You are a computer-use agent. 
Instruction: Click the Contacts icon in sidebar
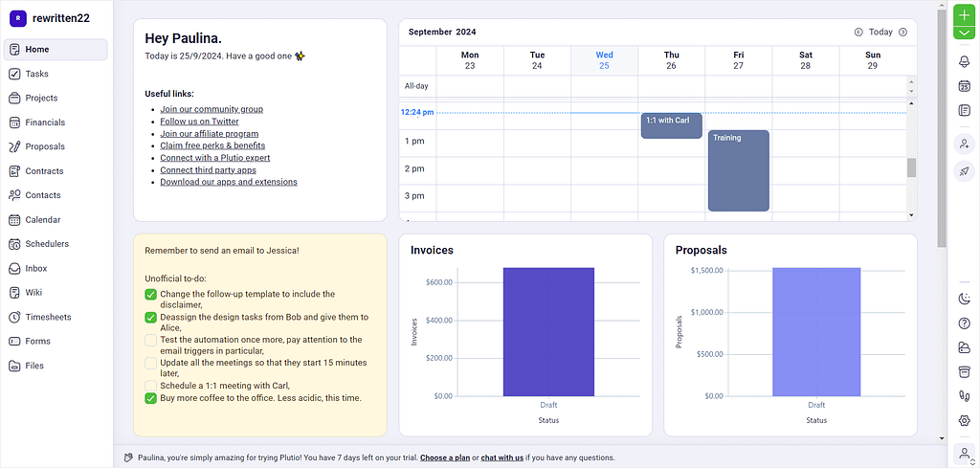click(x=14, y=195)
